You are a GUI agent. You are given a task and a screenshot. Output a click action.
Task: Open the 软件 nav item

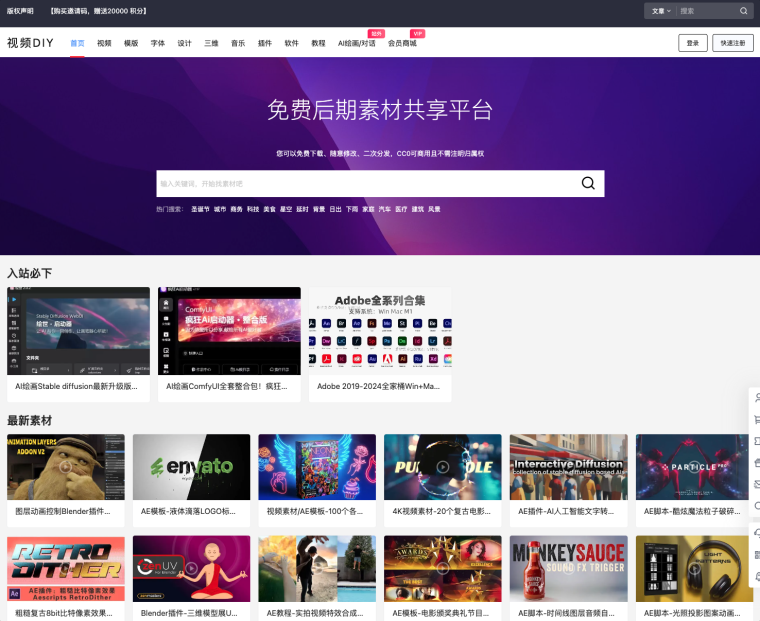click(291, 43)
